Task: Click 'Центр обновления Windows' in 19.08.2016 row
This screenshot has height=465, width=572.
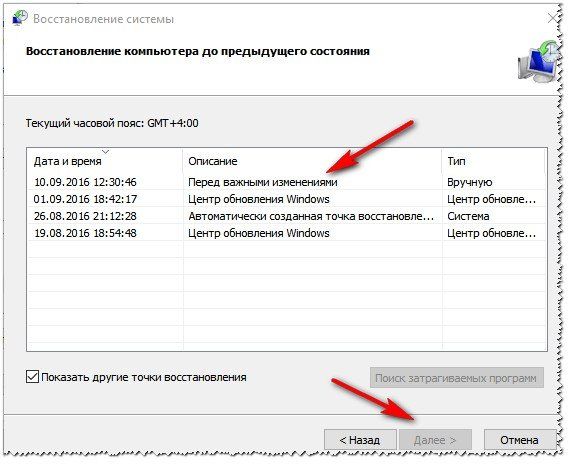Action: [259, 233]
